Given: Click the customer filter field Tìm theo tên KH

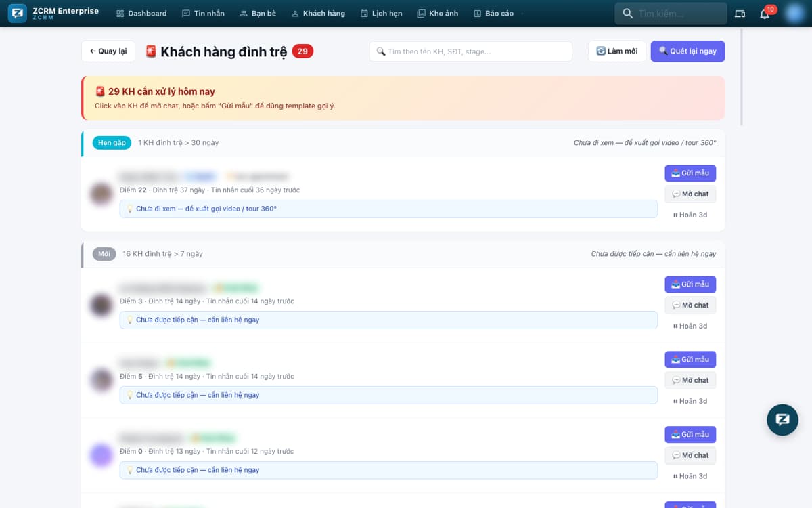Looking at the screenshot, I should 470,51.
